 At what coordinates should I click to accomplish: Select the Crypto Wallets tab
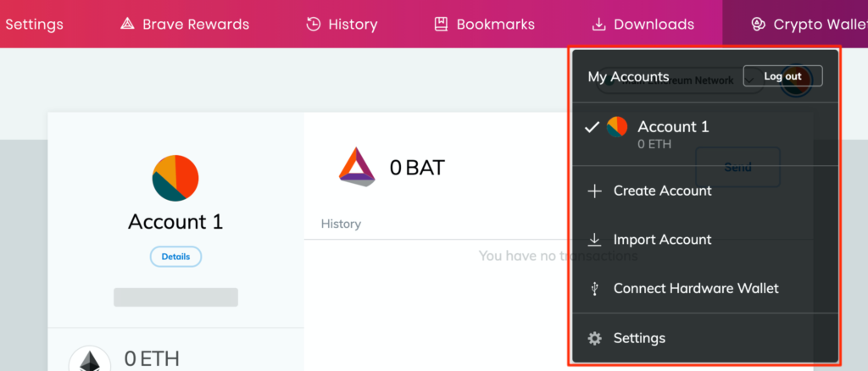click(x=795, y=25)
